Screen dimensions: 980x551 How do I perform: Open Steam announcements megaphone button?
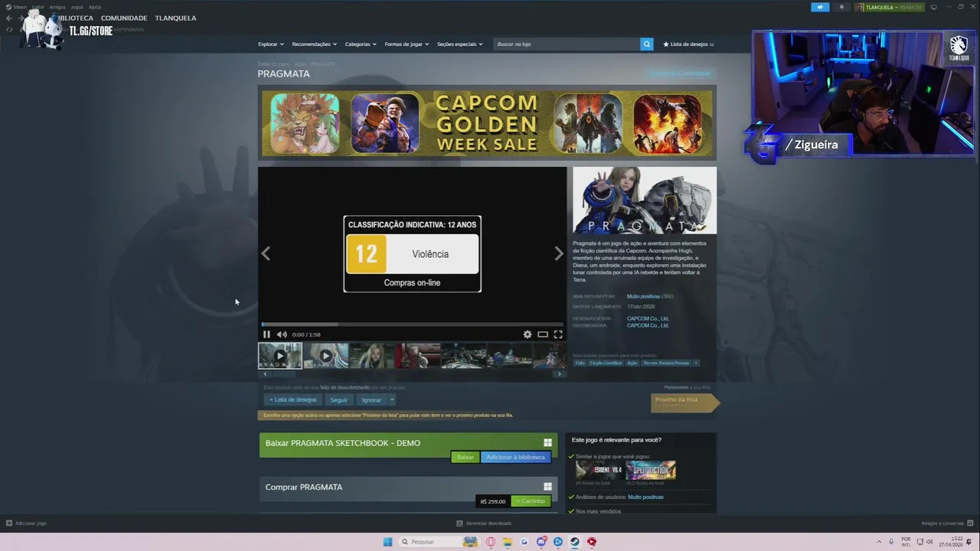(x=820, y=7)
